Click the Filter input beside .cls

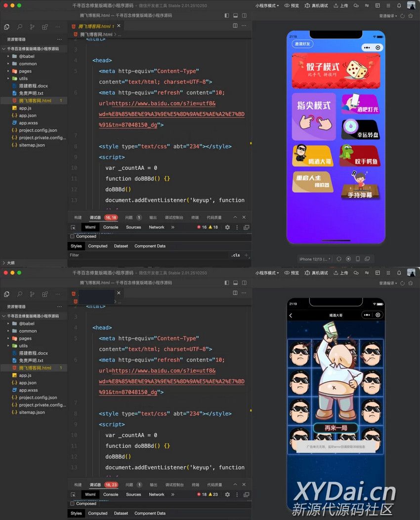pyautogui.click(x=148, y=255)
